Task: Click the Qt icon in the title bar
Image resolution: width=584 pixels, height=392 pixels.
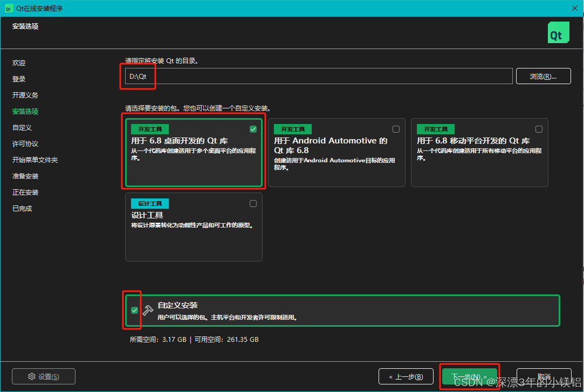Action: [x=8, y=9]
